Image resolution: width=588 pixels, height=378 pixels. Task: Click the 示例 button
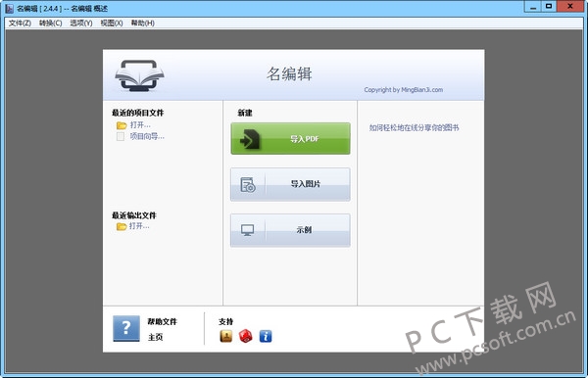(290, 230)
